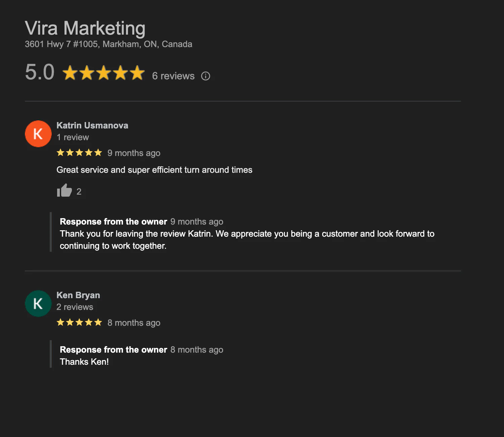Select Ken Bryan's profile avatar

pos(38,303)
